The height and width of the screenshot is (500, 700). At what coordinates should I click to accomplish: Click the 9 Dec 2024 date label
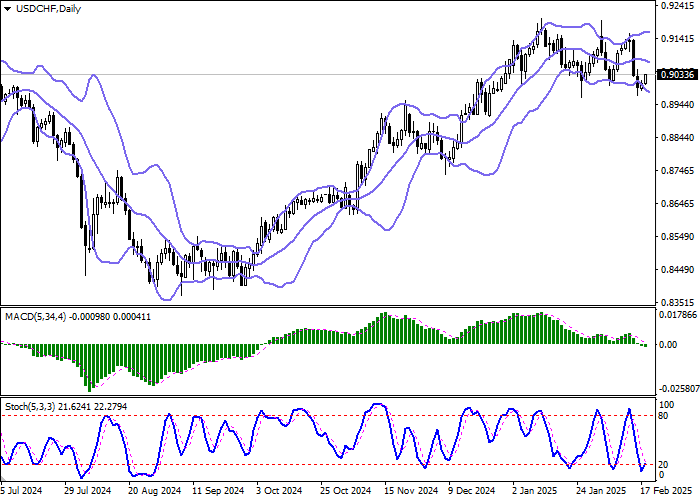click(x=471, y=491)
